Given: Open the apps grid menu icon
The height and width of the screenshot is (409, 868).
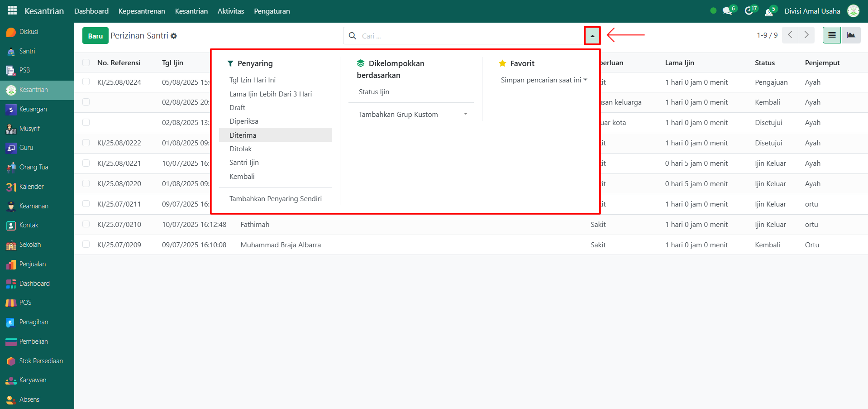Looking at the screenshot, I should 12,10.
